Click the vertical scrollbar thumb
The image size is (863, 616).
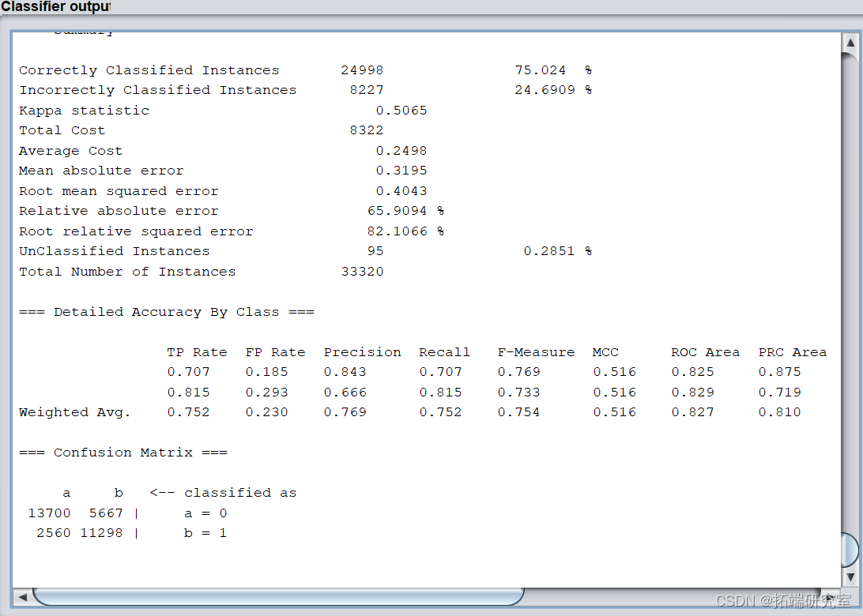click(850, 549)
